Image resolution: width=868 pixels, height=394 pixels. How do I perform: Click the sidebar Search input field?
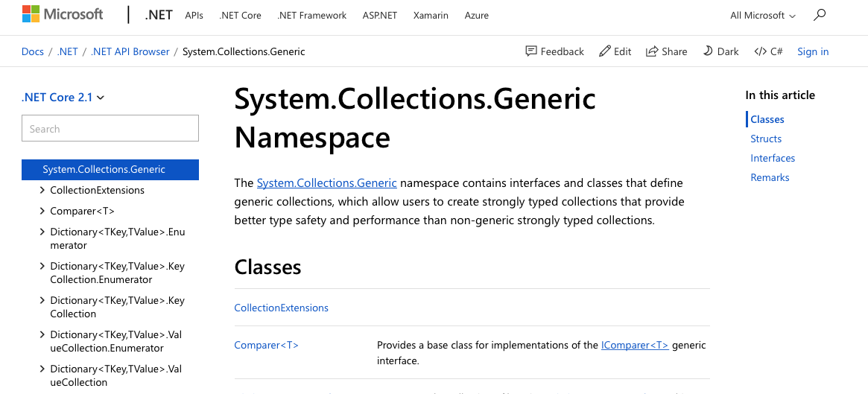(110, 128)
